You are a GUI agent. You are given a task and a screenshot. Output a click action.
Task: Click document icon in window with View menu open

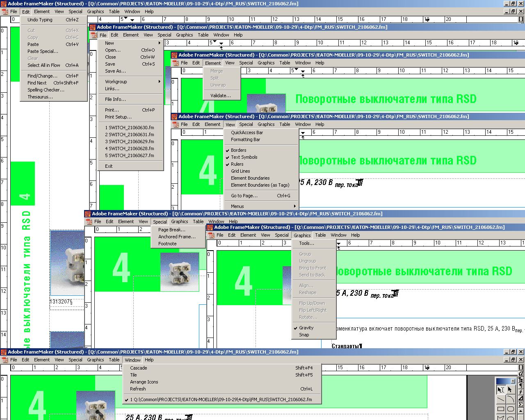176,124
